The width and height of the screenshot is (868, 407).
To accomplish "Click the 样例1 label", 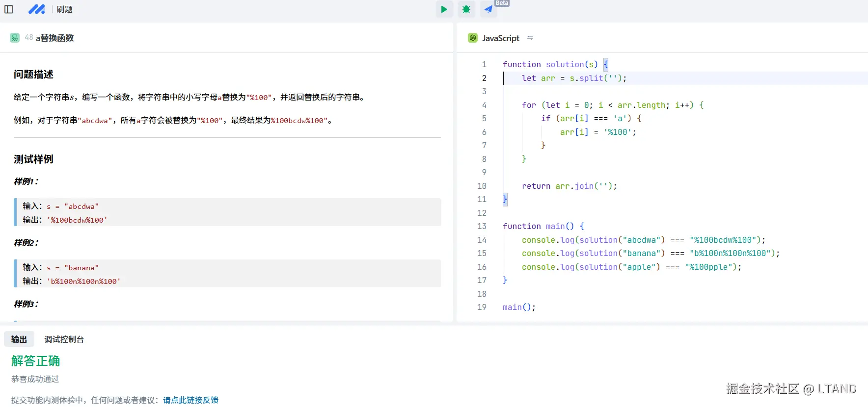I will [26, 181].
